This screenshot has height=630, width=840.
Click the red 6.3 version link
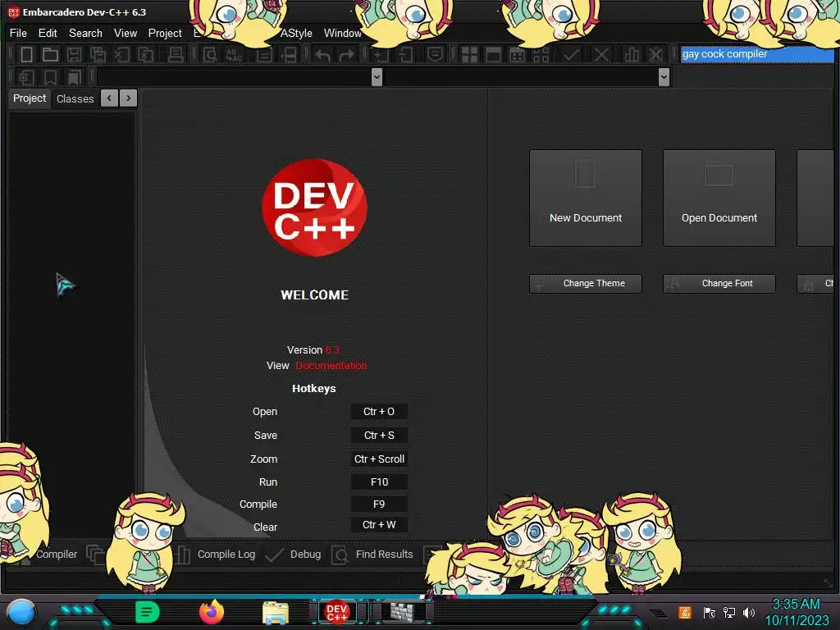click(x=332, y=349)
